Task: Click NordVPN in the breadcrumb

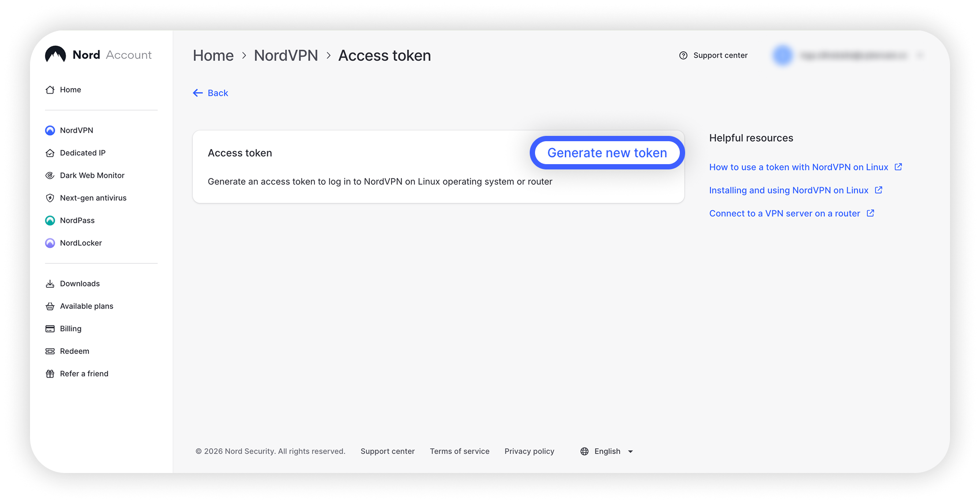Action: click(x=286, y=55)
